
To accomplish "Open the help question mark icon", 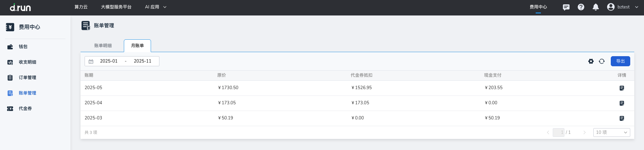I will tap(581, 7).
